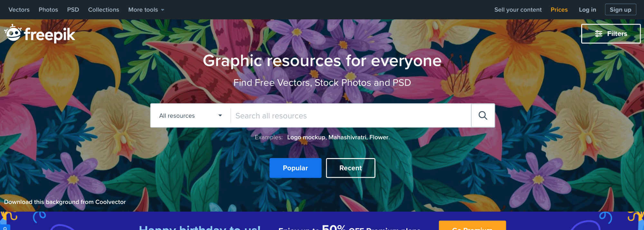Select the Popular toggle button
This screenshot has height=230, width=644.
click(x=295, y=168)
